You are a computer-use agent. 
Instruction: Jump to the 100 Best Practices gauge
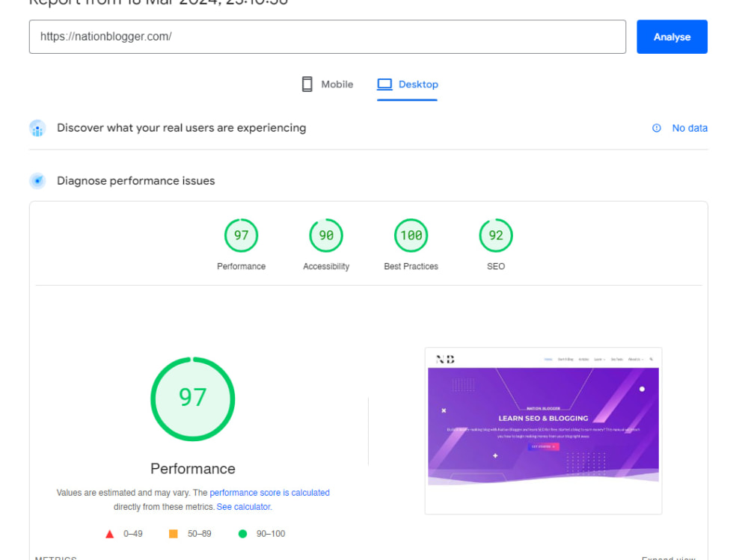411,236
